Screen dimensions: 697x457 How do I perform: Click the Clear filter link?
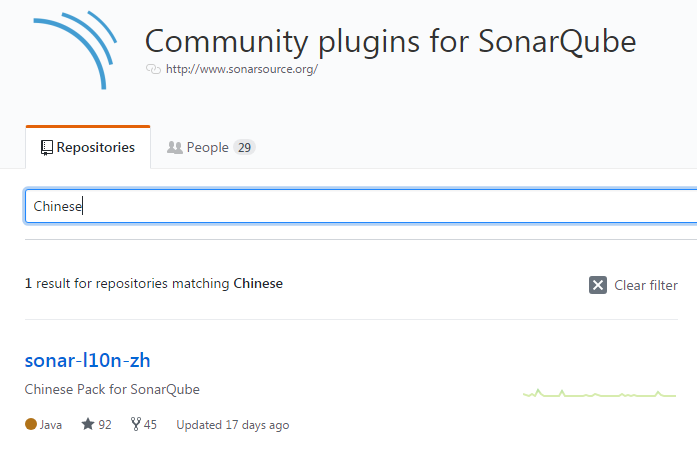coord(633,285)
